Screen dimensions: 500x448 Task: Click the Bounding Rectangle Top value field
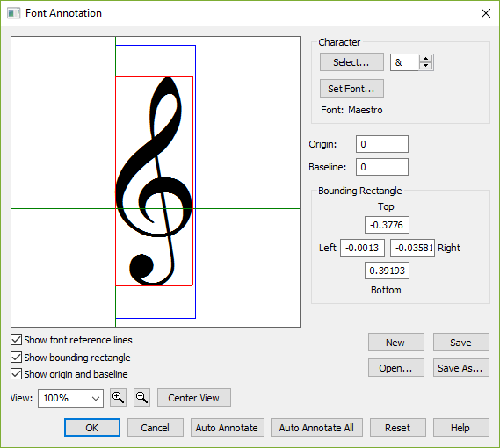[387, 225]
